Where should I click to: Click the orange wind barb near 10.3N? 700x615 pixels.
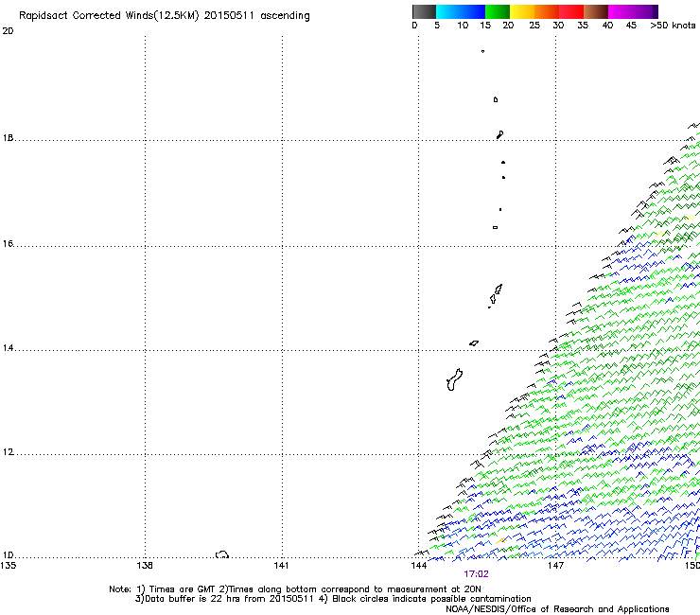click(x=501, y=540)
